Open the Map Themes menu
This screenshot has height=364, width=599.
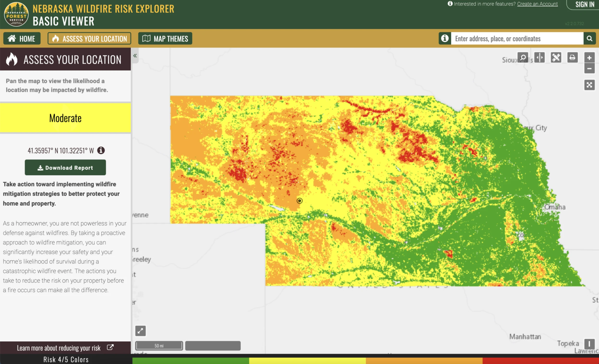pos(165,38)
